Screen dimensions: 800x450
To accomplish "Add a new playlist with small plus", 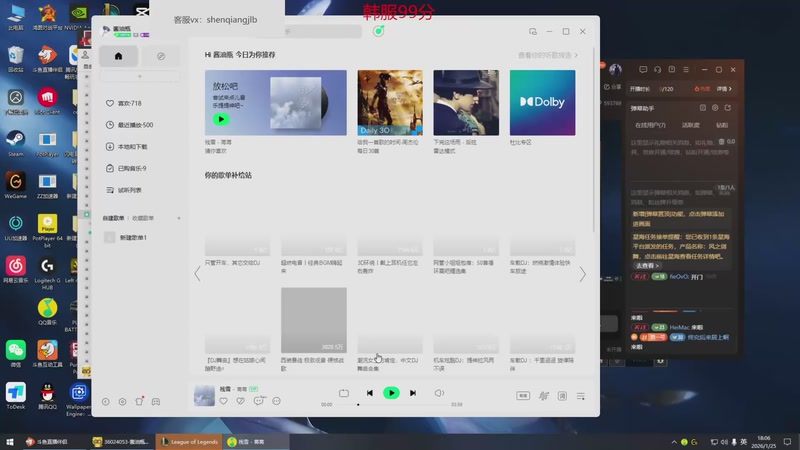I will tap(179, 218).
